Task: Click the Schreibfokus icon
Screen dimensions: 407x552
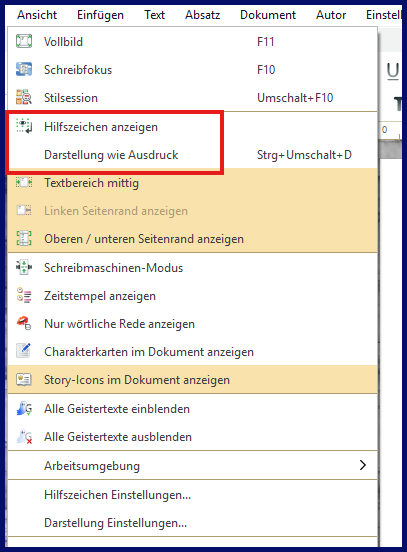Action: [24, 69]
